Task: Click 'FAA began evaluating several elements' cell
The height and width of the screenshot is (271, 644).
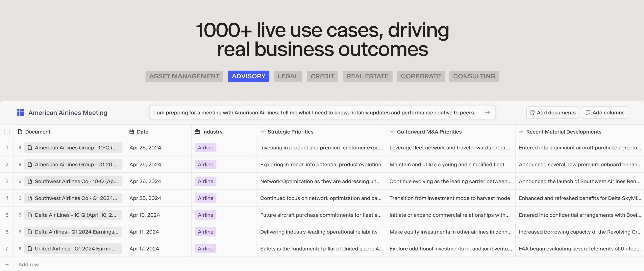Action: coord(580,249)
